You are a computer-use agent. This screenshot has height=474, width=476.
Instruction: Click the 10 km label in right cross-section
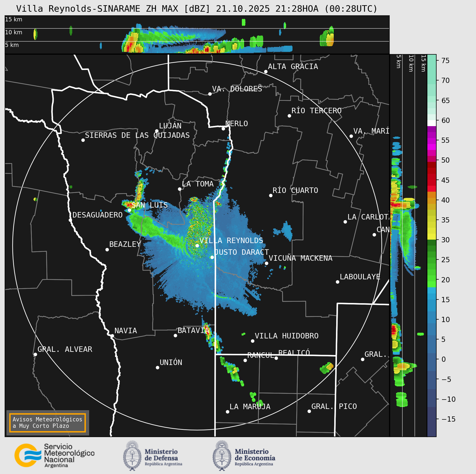point(411,63)
